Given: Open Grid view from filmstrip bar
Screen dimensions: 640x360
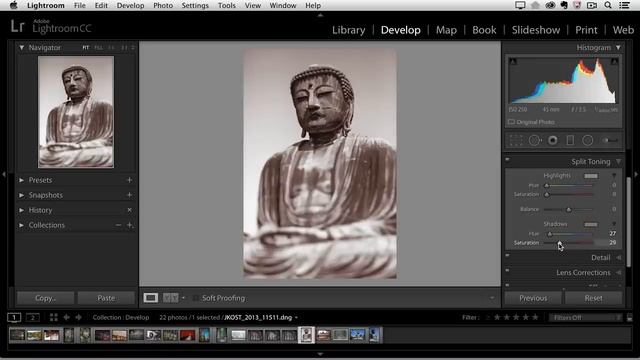Looking at the screenshot, I should point(53,317).
